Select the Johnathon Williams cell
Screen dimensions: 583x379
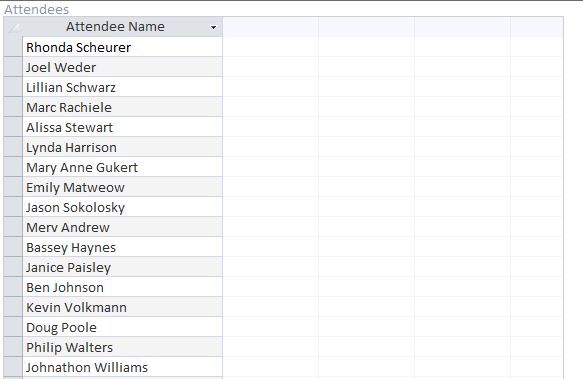click(122, 367)
